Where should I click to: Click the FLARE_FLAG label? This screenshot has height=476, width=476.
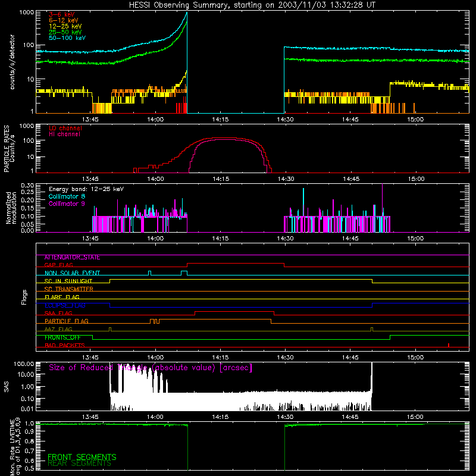(62, 297)
